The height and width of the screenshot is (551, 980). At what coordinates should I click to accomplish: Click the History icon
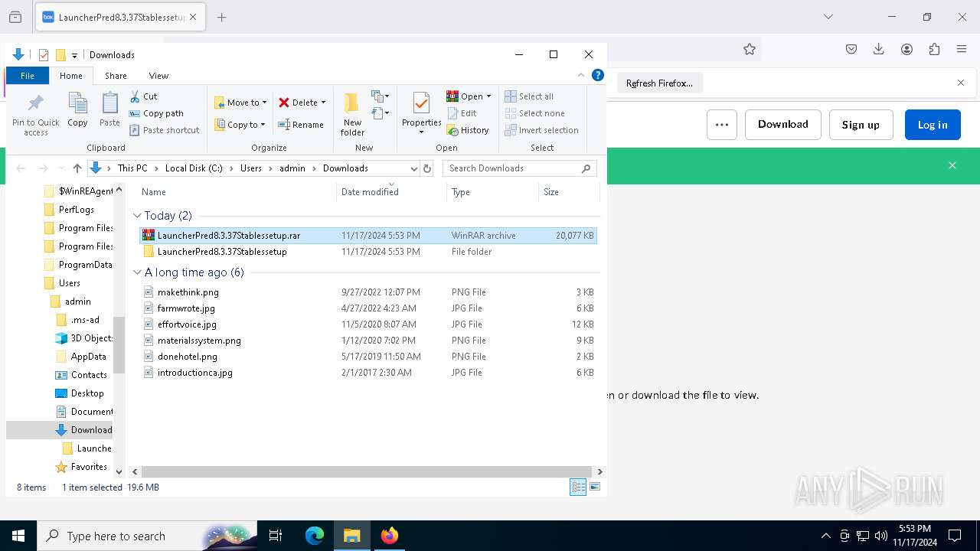click(x=452, y=130)
